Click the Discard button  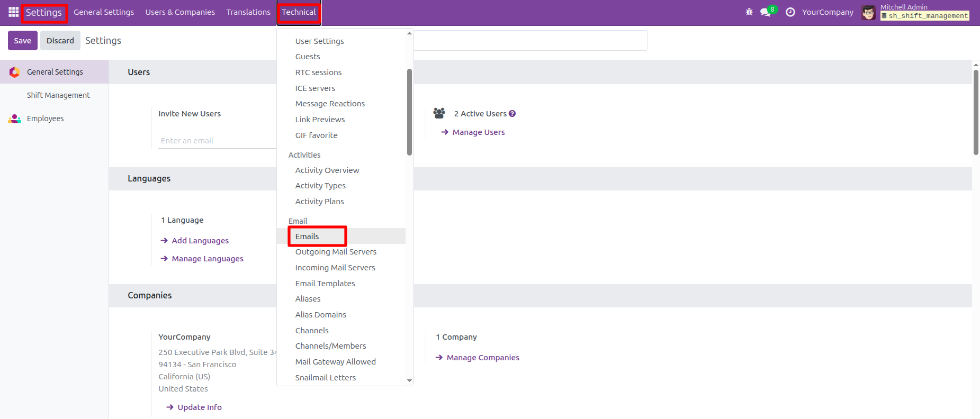[60, 41]
